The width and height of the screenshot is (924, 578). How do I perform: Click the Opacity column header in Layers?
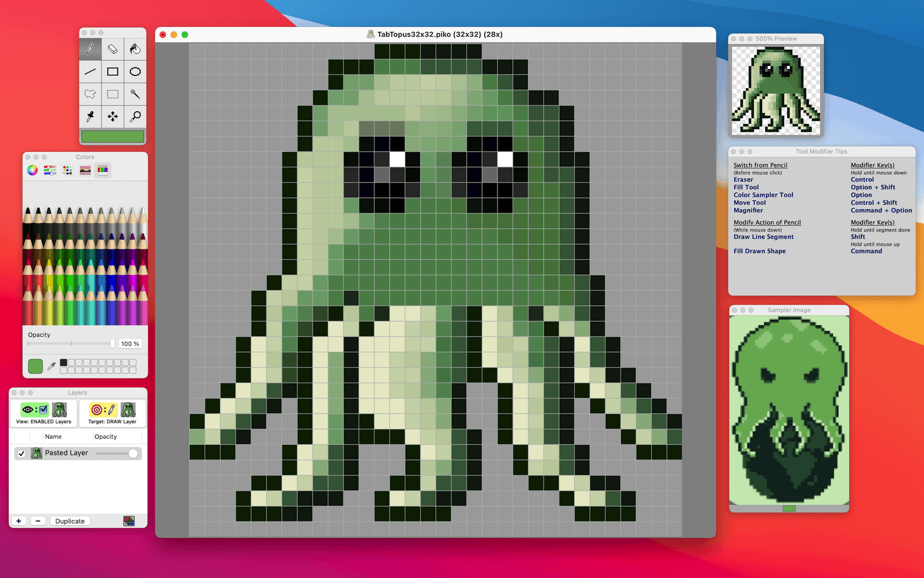106,437
